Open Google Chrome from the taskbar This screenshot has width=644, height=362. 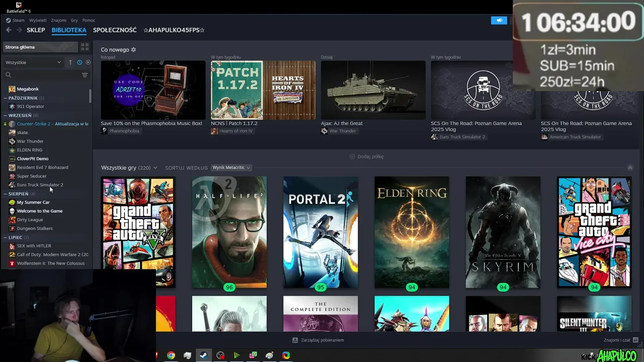(171, 355)
